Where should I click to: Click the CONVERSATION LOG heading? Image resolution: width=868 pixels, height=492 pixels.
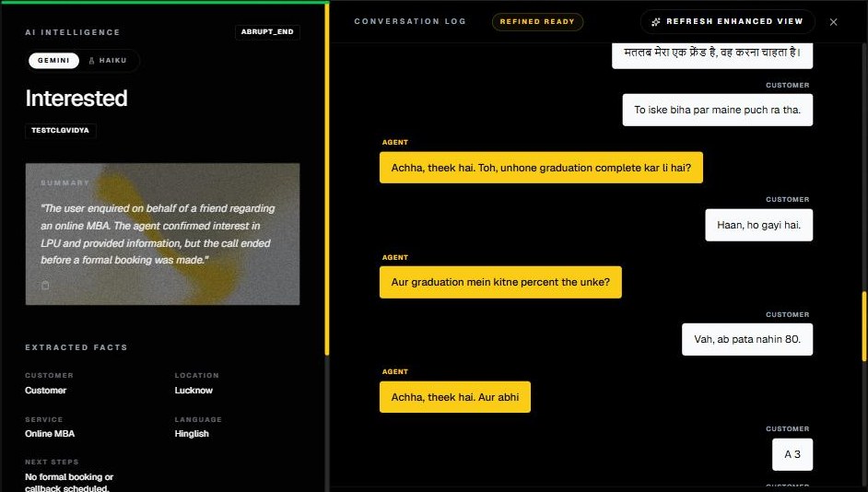point(410,21)
